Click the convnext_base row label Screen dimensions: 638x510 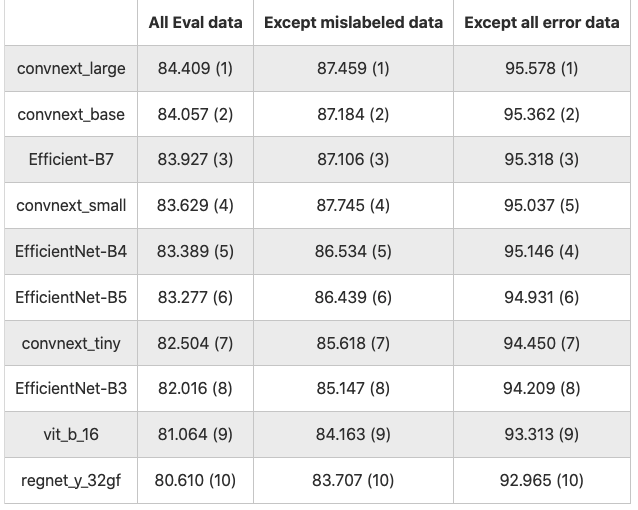(71, 114)
